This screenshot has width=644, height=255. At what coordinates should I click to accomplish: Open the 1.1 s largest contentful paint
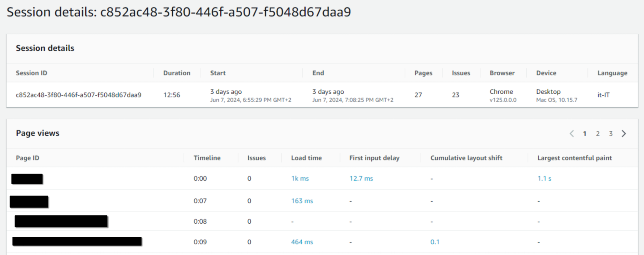pos(544,178)
